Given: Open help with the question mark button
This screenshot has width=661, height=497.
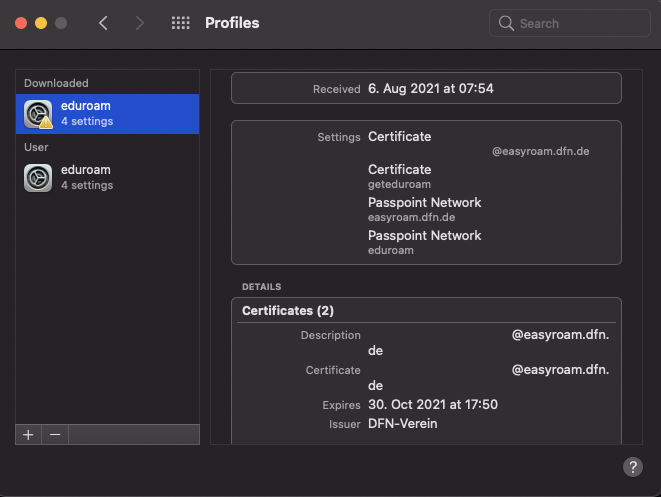Looking at the screenshot, I should (633, 467).
